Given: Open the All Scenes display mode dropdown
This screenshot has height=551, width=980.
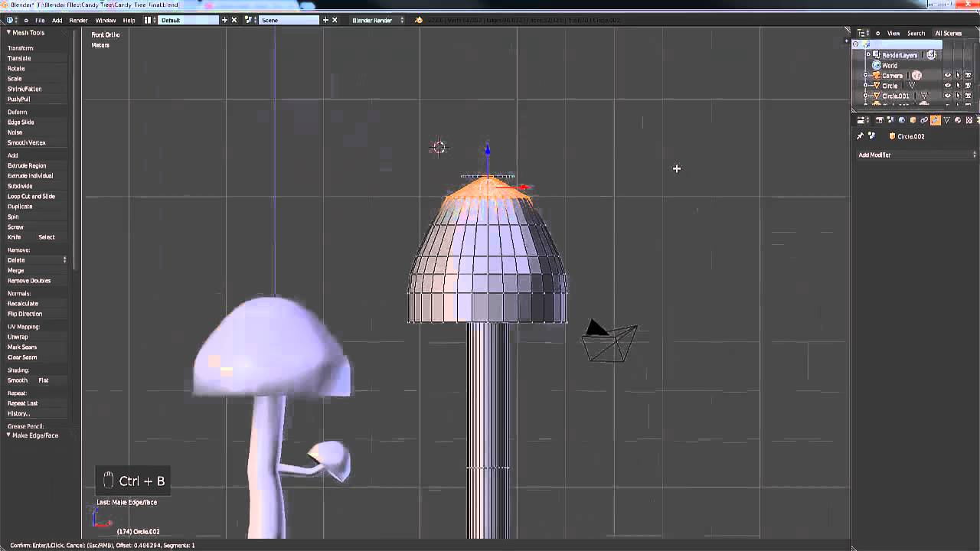Looking at the screenshot, I should [x=949, y=33].
